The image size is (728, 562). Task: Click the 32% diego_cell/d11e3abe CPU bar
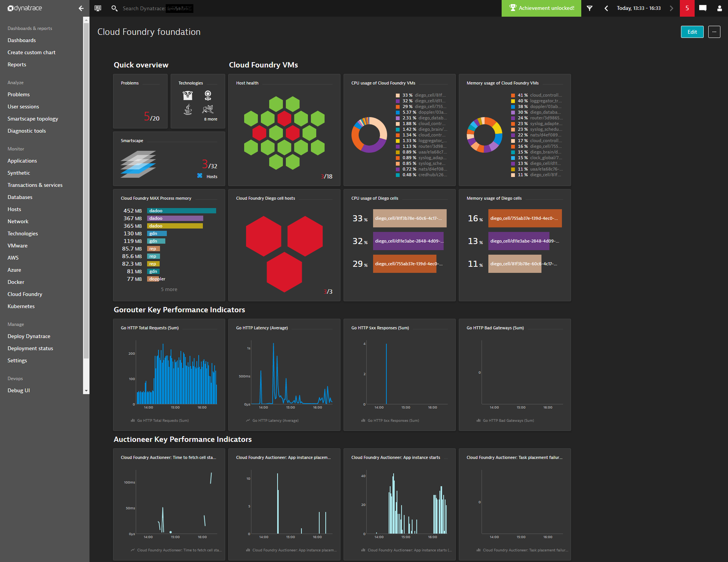408,241
